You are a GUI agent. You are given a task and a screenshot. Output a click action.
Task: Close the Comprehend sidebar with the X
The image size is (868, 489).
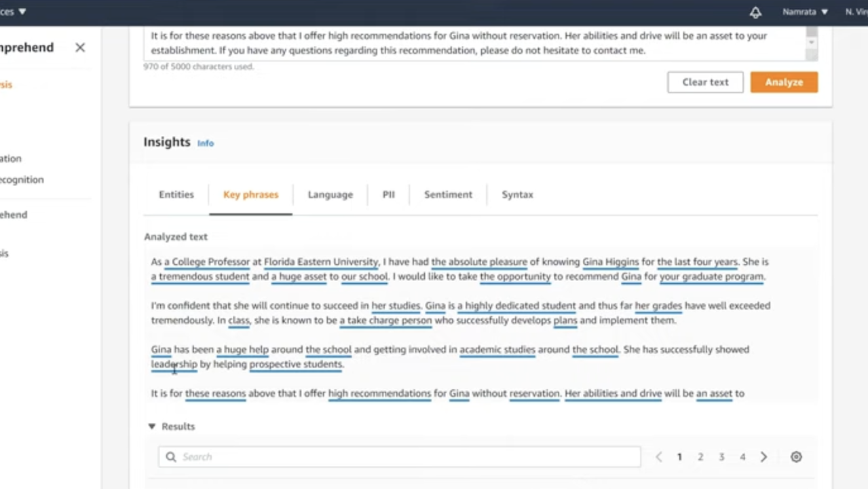point(79,47)
